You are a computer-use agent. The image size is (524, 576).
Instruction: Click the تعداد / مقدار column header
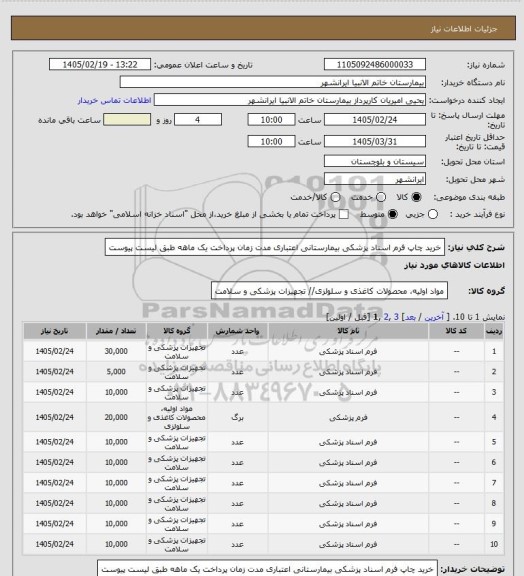tap(116, 331)
